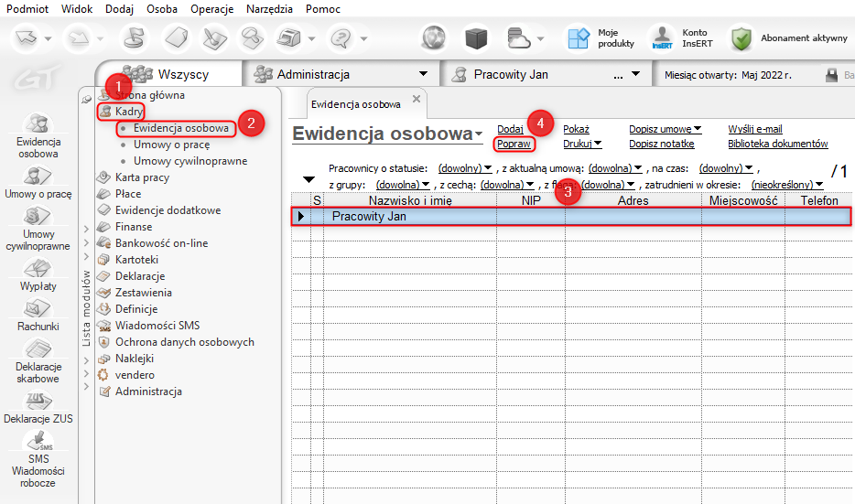Open Rachunki sidebar shortcut
Screen dimensions: 855x504
(x=38, y=315)
